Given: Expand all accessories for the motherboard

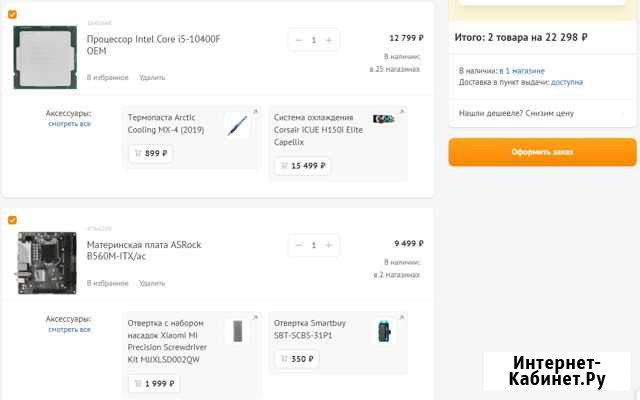Looking at the screenshot, I should pyautogui.click(x=69, y=329).
